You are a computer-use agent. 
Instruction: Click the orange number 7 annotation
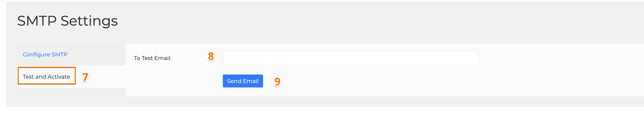point(85,77)
